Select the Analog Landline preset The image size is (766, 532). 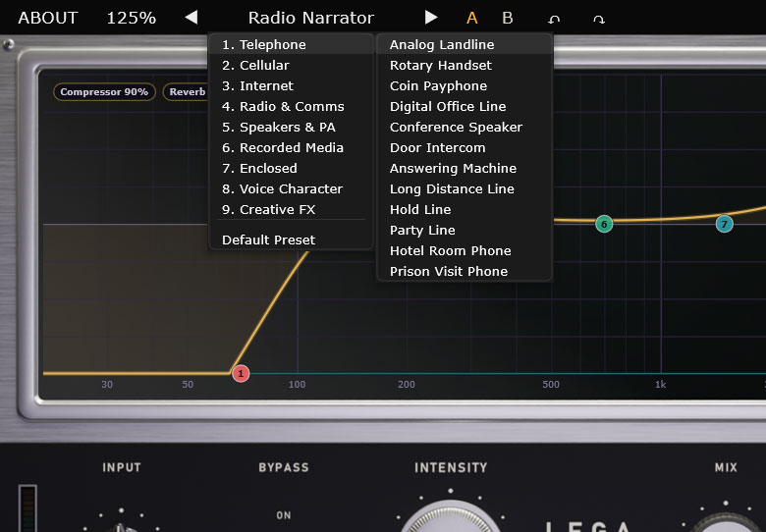465,44
